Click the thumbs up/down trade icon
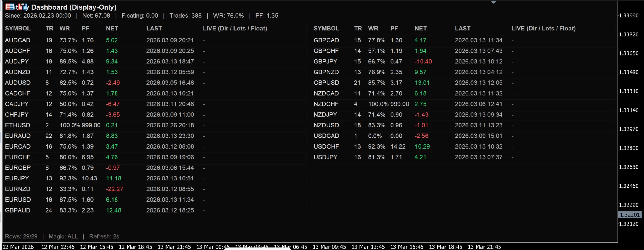 23,7
